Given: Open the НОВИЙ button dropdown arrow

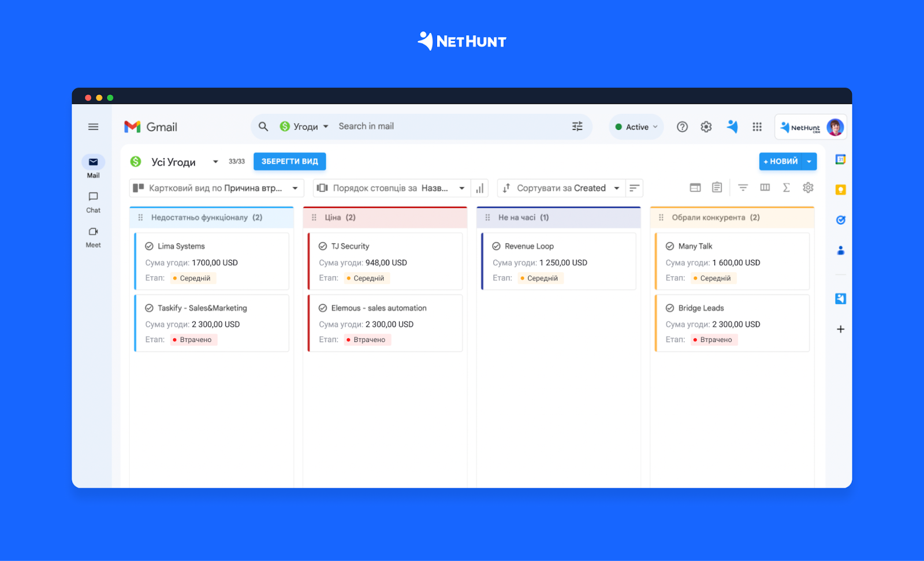Looking at the screenshot, I should [x=809, y=162].
